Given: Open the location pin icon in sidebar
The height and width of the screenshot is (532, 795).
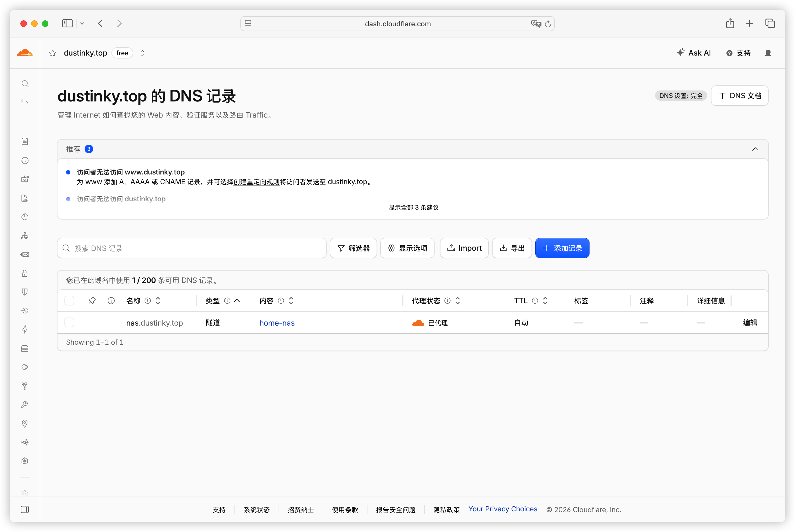Looking at the screenshot, I should coord(25,424).
